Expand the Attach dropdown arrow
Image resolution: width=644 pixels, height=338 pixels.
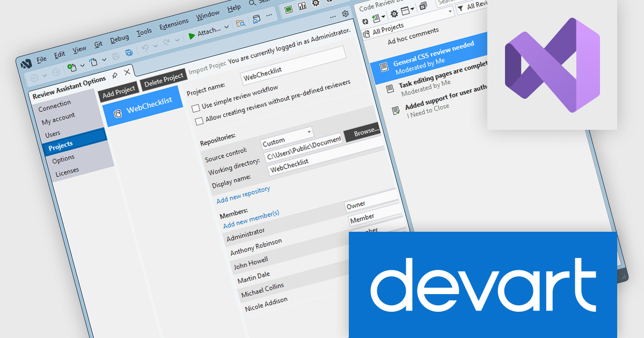pyautogui.click(x=226, y=26)
